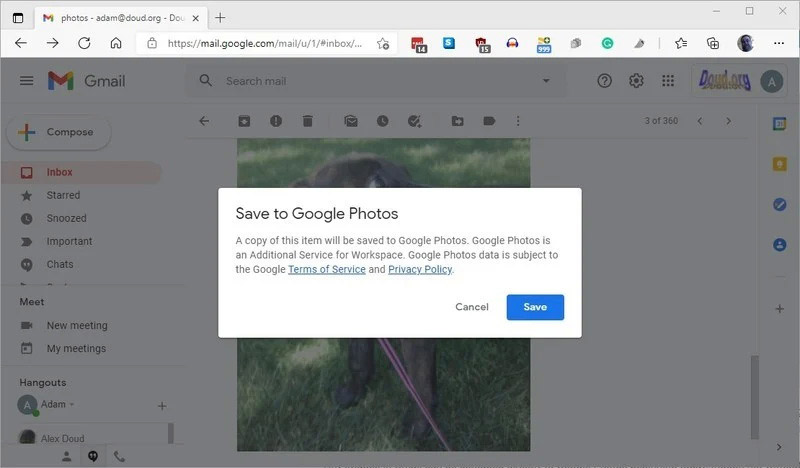The width and height of the screenshot is (800, 468).
Task: Open the Gmail support help icon
Action: click(604, 81)
